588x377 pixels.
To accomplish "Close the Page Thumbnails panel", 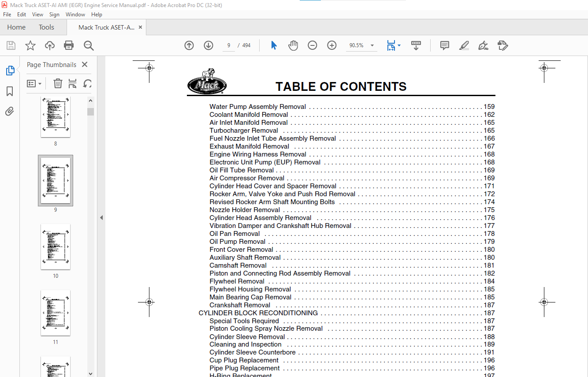I will [85, 64].
